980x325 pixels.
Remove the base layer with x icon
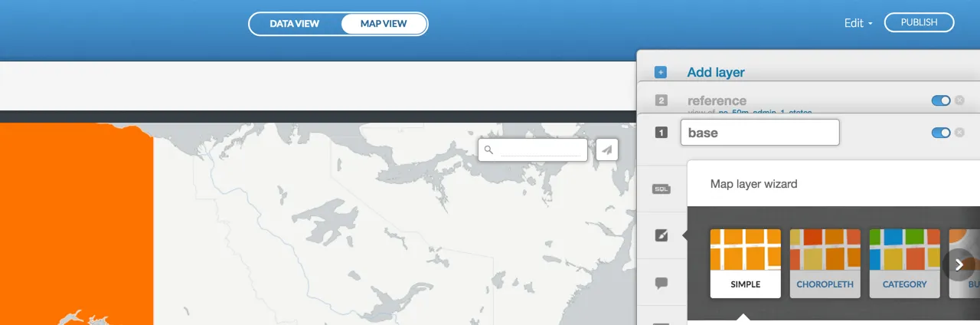pyautogui.click(x=959, y=133)
